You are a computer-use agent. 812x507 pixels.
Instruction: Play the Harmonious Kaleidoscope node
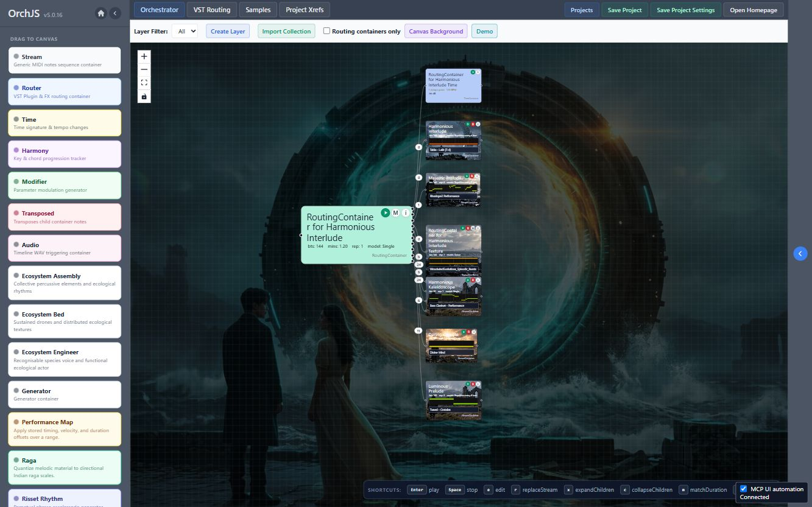467,279
